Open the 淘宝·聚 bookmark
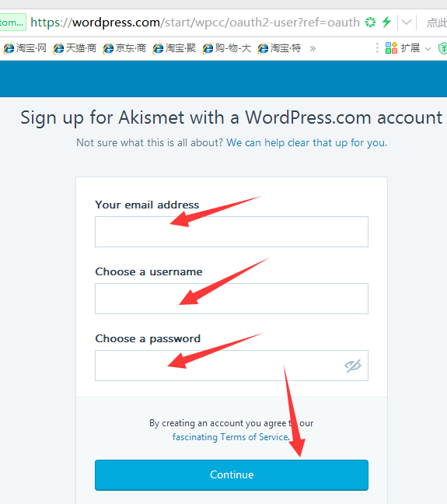 pos(174,48)
